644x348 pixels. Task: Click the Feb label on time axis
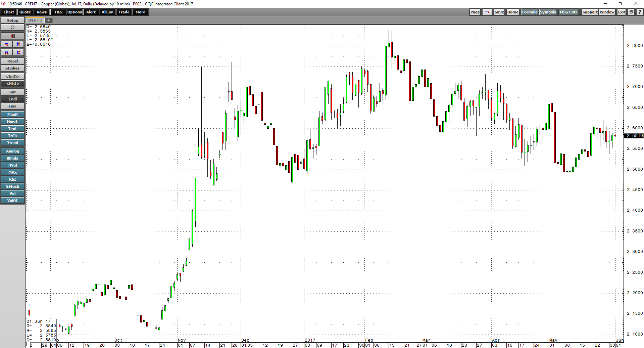[369, 340]
